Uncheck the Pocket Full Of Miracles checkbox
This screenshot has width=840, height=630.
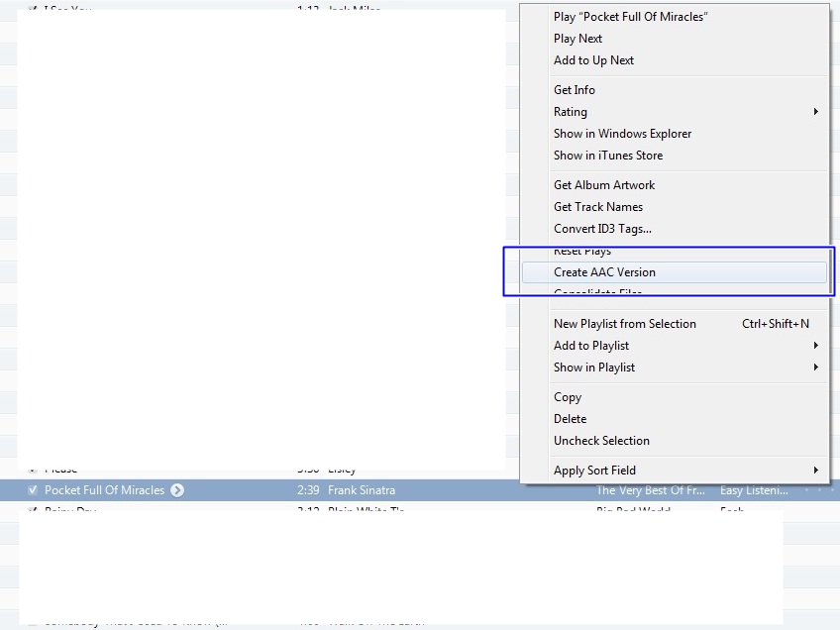point(33,490)
